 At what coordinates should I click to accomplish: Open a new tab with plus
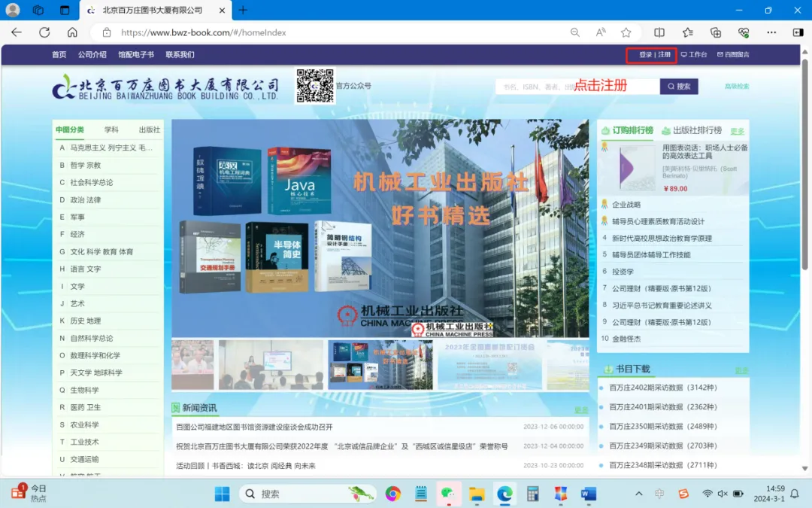243,10
